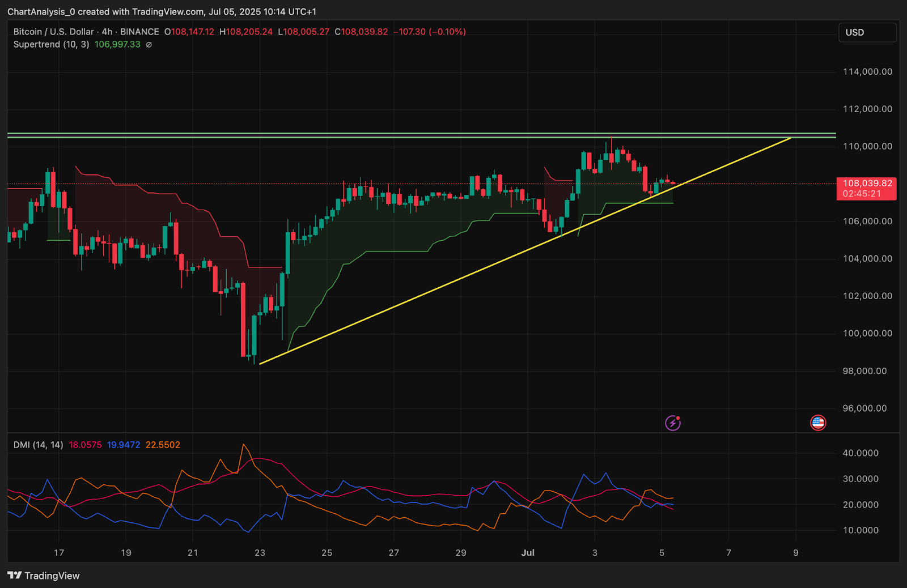Open the USD currency selector
The image size is (907, 588).
pos(867,32)
